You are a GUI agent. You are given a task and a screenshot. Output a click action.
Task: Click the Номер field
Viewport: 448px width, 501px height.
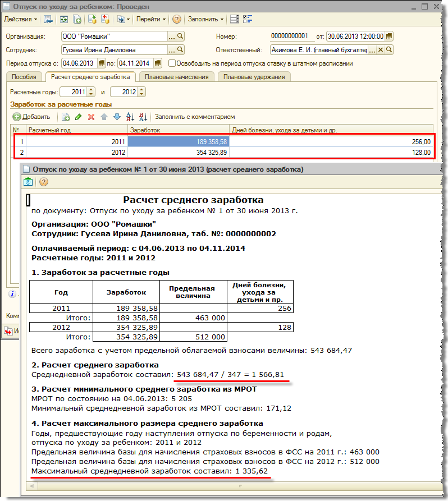292,36
